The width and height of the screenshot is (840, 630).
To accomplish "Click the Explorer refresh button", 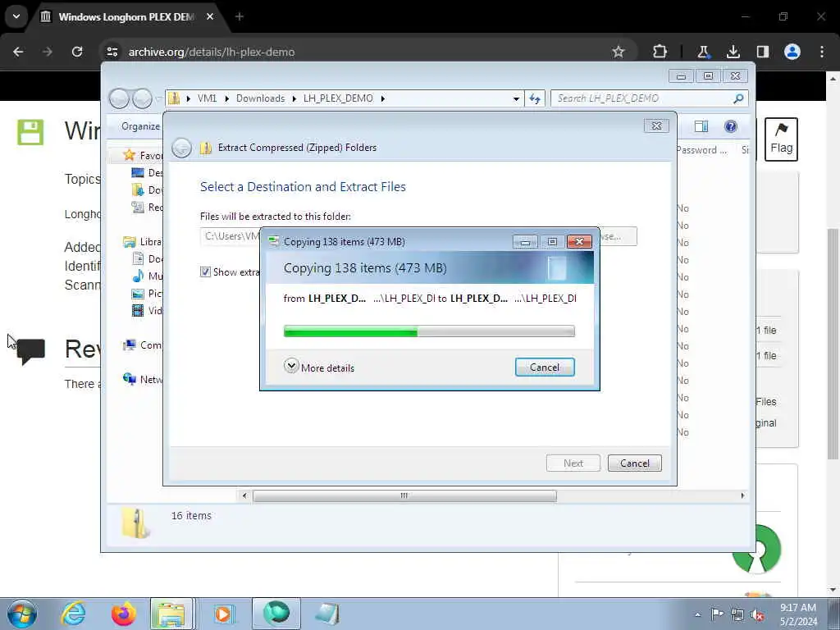I will click(x=535, y=98).
